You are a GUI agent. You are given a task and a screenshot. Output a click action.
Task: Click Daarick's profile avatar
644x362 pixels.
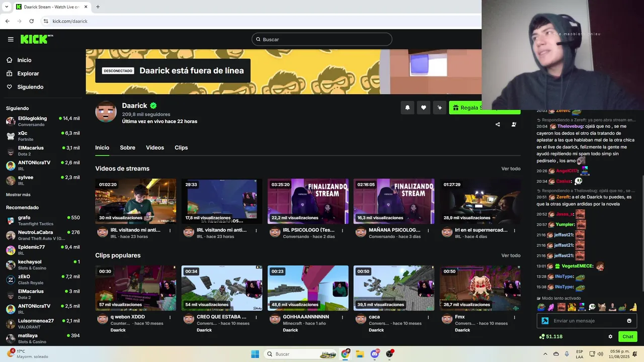pyautogui.click(x=106, y=111)
